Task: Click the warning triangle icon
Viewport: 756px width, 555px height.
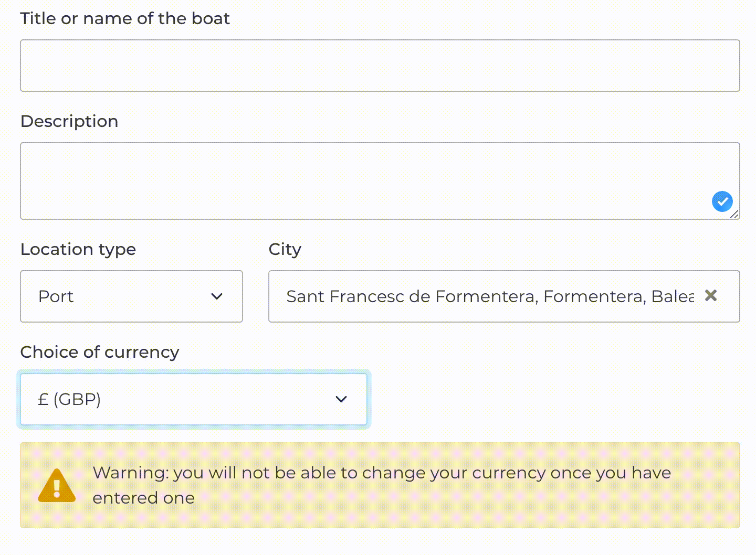Action: (x=57, y=485)
